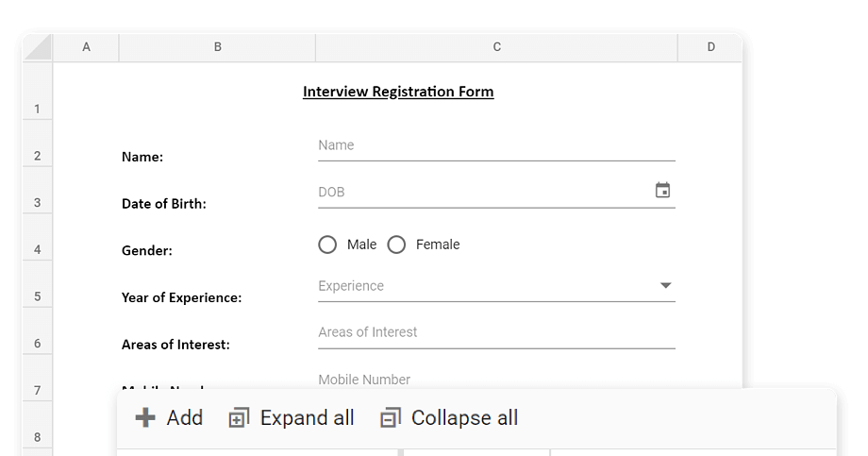Open the Experience dropdown arrow
The image size is (868, 456).
pos(665,285)
